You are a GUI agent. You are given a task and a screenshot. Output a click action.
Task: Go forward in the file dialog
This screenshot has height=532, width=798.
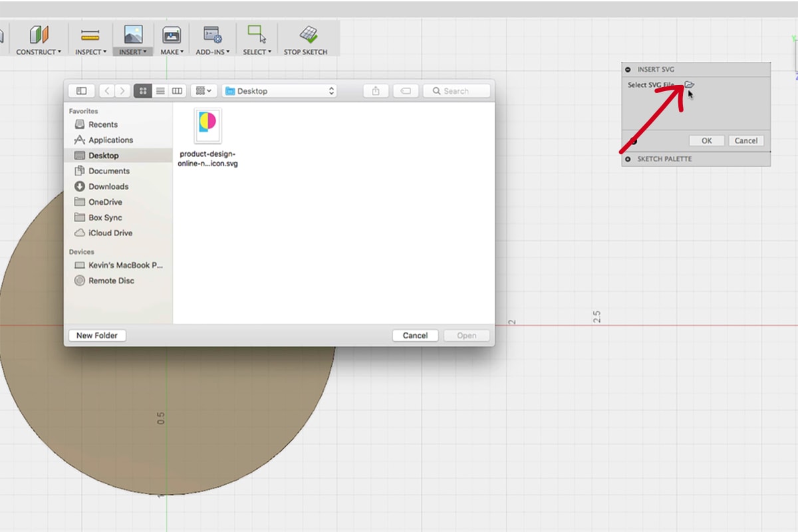122,91
